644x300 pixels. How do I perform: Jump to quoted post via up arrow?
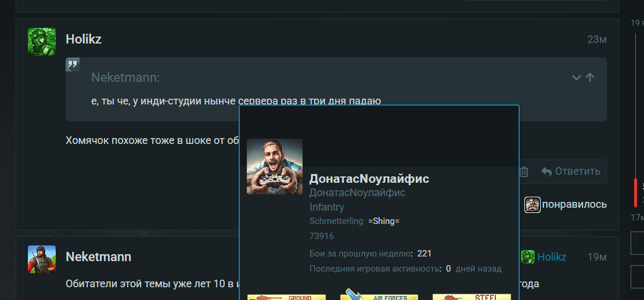pos(590,77)
